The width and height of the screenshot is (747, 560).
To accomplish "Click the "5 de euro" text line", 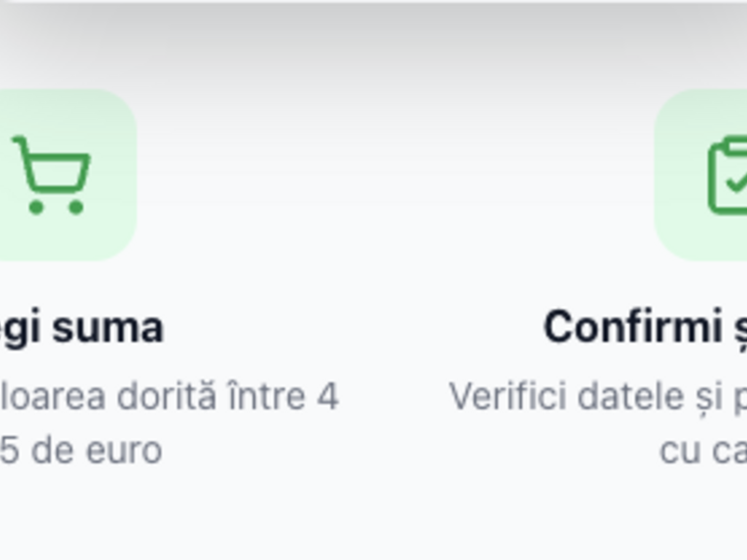I will pos(80,451).
